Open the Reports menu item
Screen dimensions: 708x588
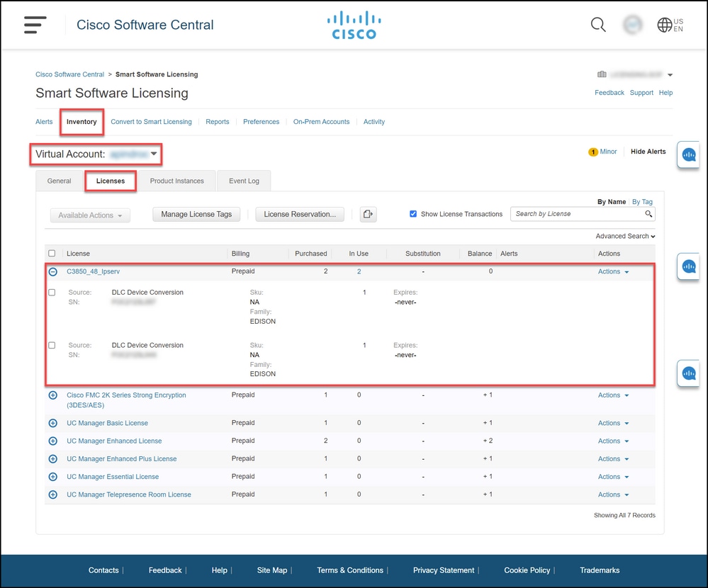coord(217,122)
